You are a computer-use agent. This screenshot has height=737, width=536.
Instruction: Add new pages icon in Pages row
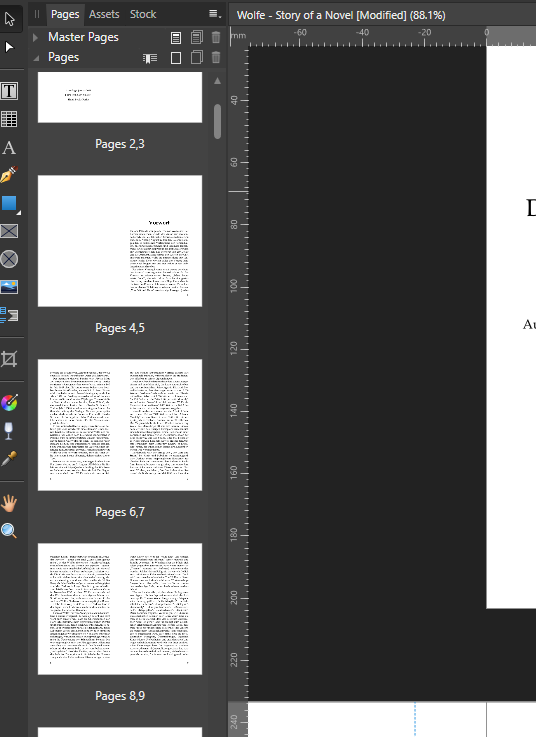(x=176, y=58)
